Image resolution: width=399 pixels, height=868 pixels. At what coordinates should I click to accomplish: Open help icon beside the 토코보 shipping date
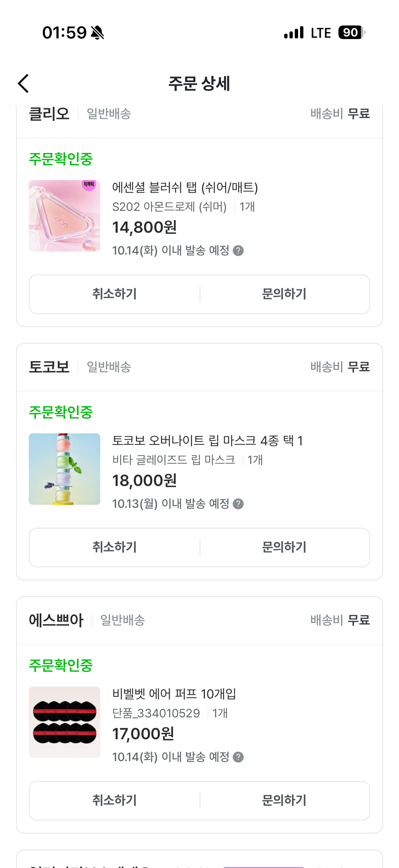click(x=238, y=504)
